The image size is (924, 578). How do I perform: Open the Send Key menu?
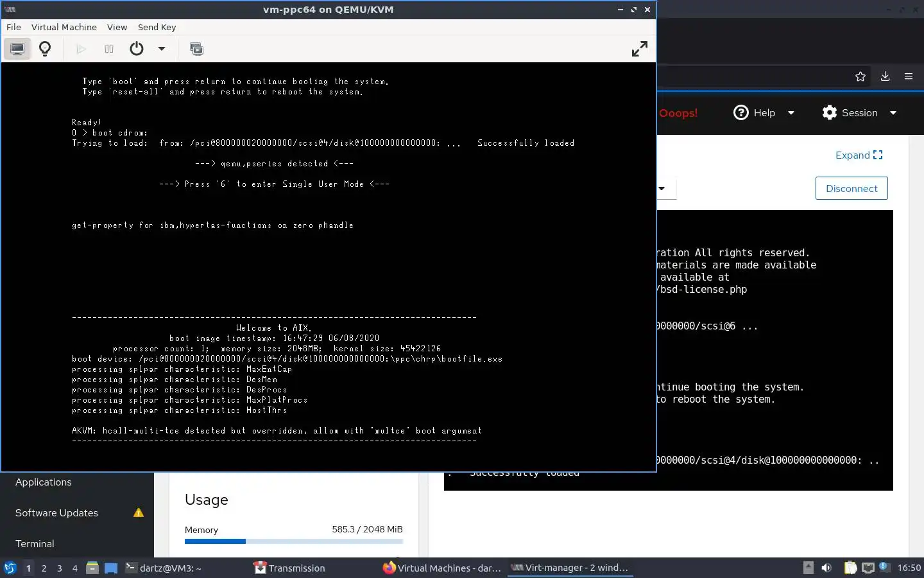[x=157, y=27]
